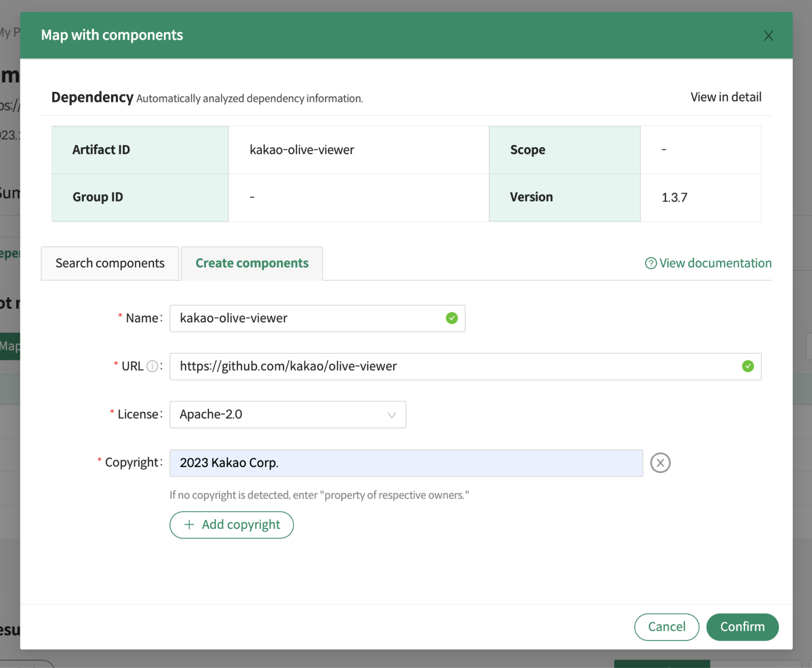The width and height of the screenshot is (812, 668).
Task: Confirm the component mapping
Action: 742,627
